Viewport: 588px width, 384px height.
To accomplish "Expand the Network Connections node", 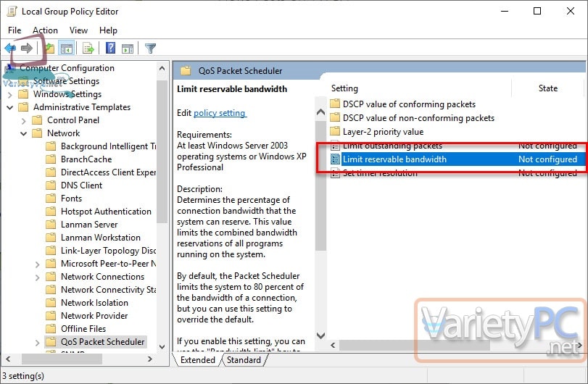I will (37, 277).
